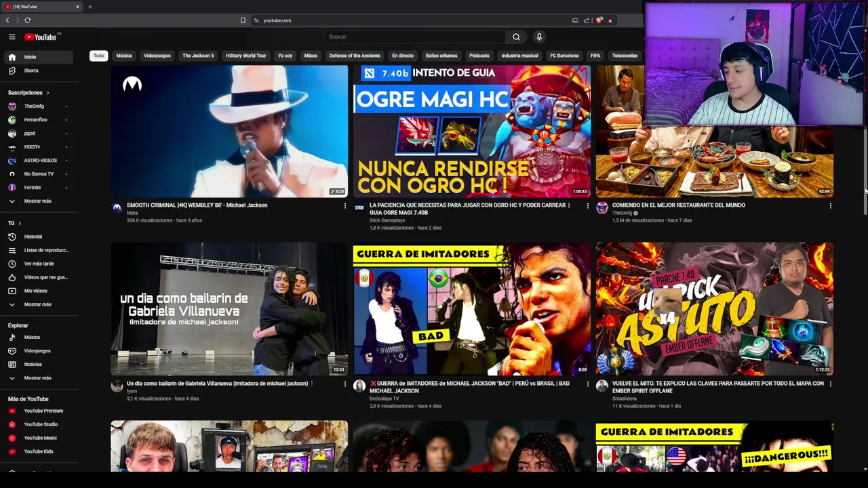This screenshot has height=488, width=868.
Task: Open Smooth Criminal Wembley video thumbnail
Action: (229, 131)
